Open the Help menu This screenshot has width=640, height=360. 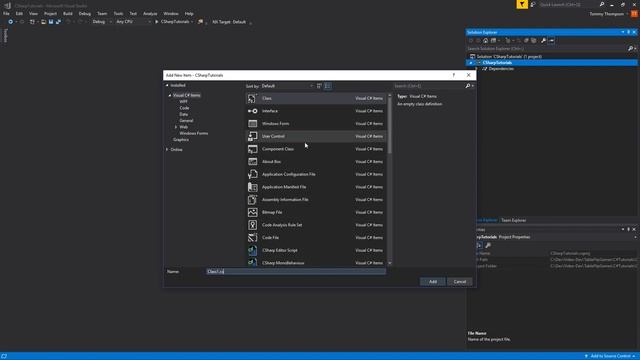(189, 13)
